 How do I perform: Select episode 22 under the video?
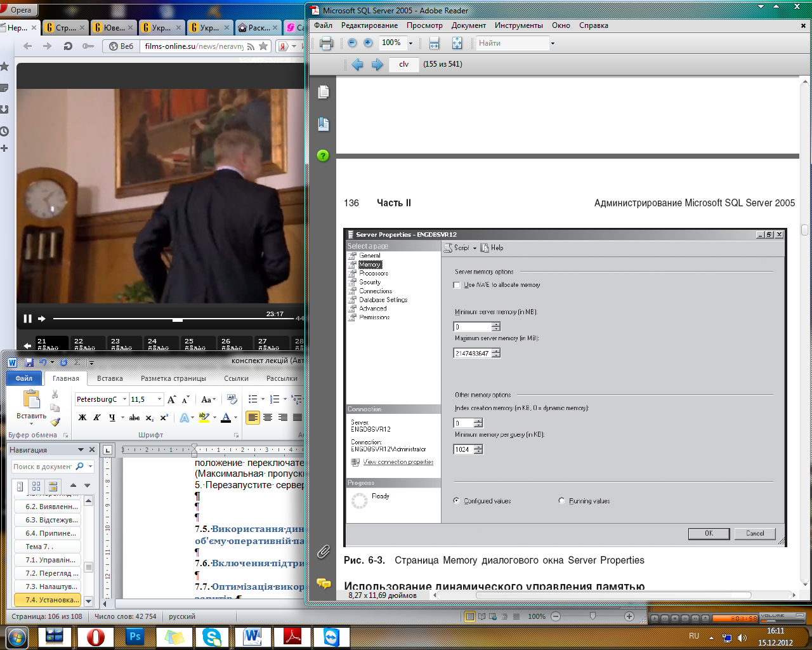(87, 343)
